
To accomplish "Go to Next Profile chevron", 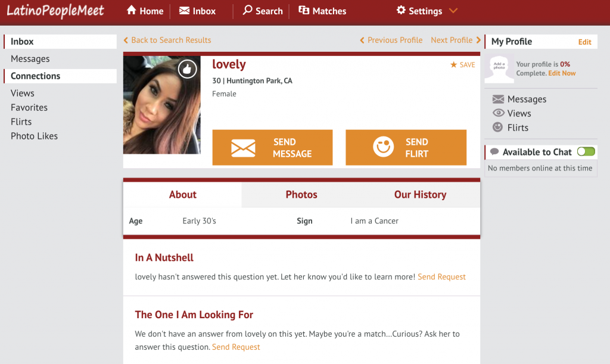I will click(x=478, y=40).
